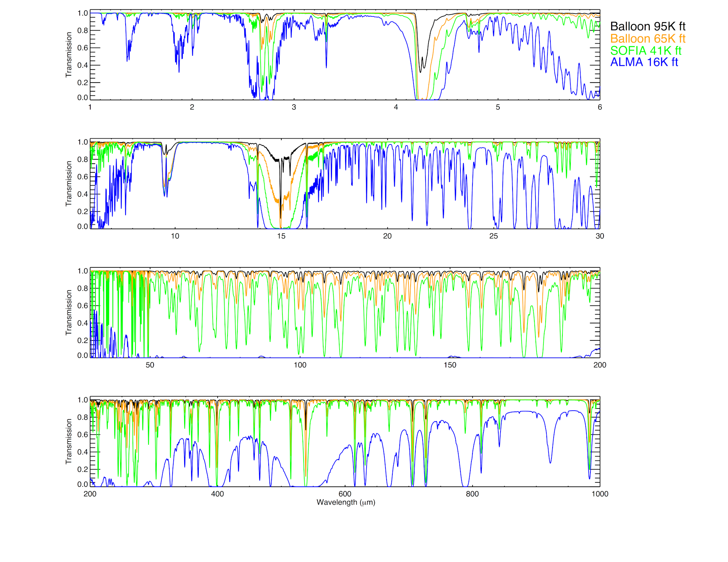
Task: Click the bottom panel's 'Transmission' axis label
Action: [x=68, y=441]
